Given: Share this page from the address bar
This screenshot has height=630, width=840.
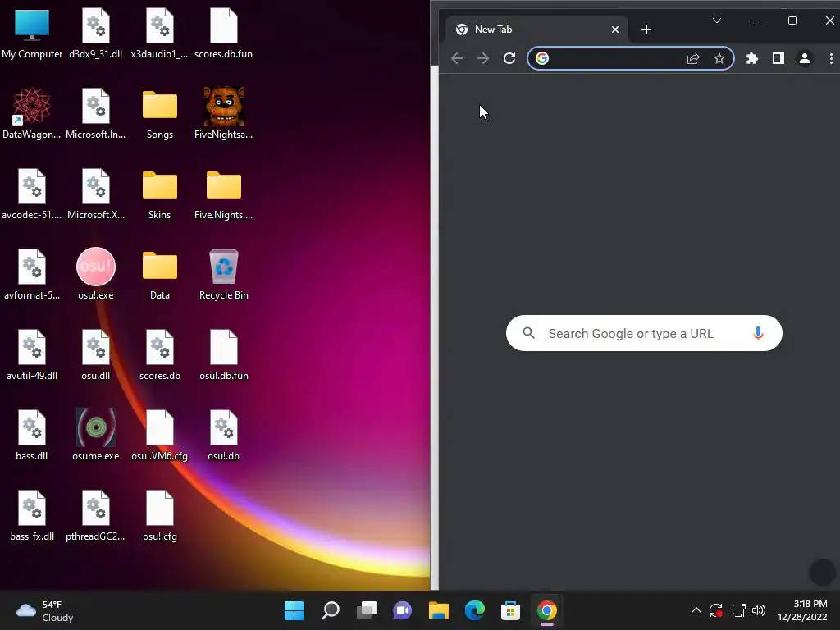Looking at the screenshot, I should coord(693,58).
